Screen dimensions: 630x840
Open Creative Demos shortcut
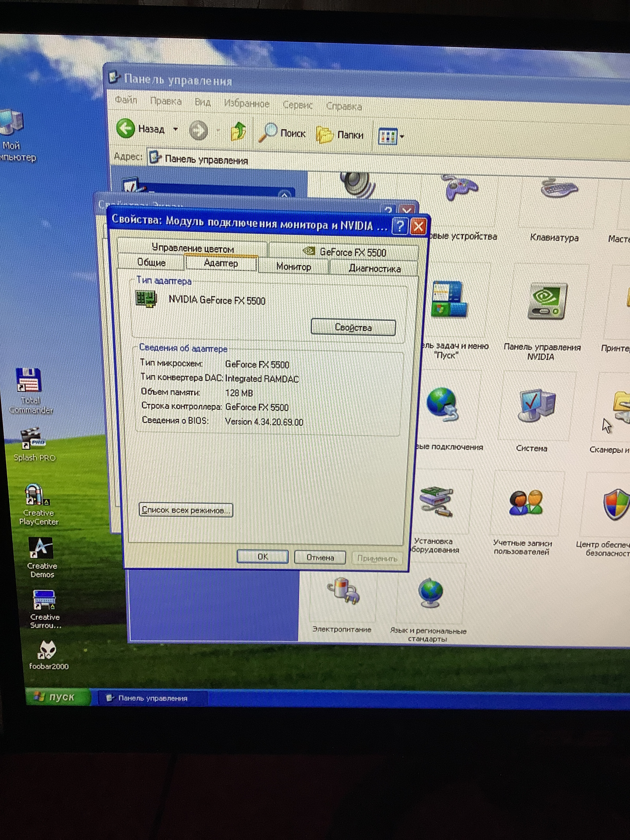[41, 557]
